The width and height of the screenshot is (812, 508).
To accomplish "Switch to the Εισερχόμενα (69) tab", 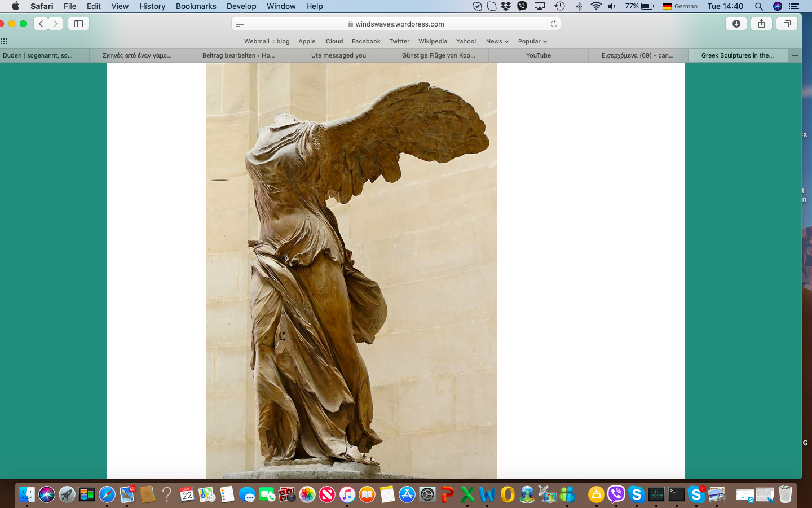I will coord(638,55).
